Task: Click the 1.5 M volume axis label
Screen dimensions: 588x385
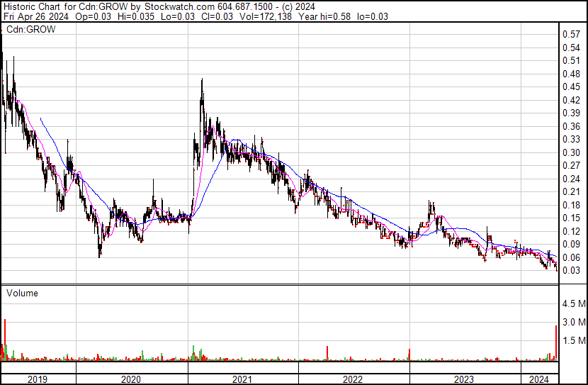Action: (x=574, y=340)
